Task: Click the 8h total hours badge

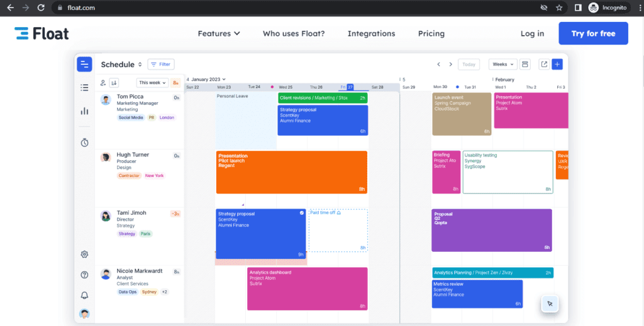Action: [175, 83]
